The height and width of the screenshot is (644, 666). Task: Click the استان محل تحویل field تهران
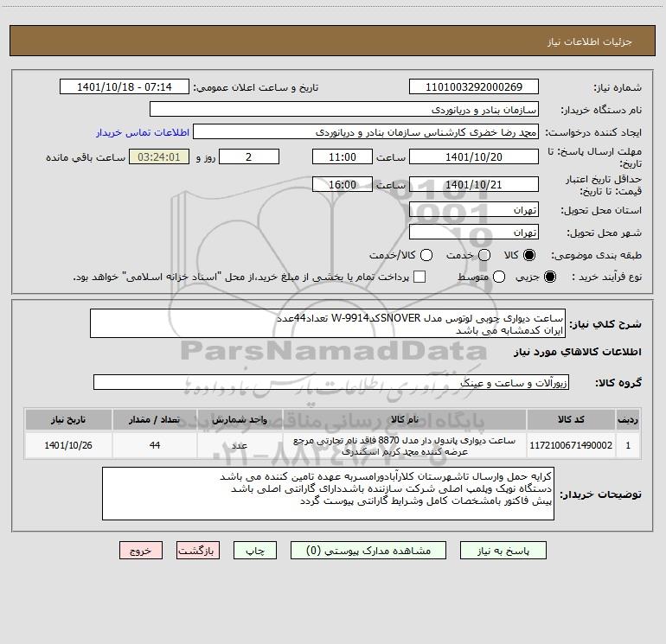[x=474, y=209]
